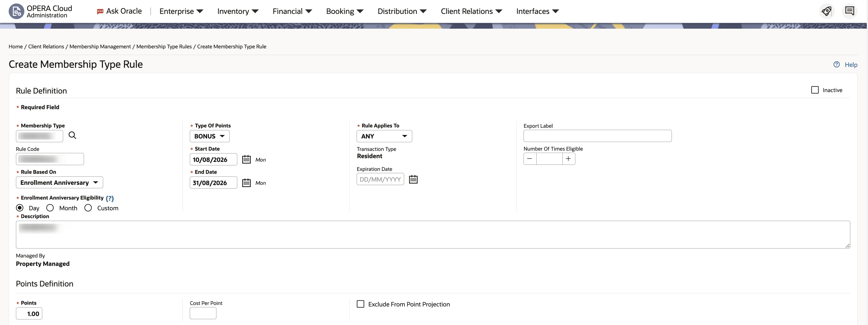Screen dimensions: 868x325
Task: Select the Month eligibility radio option
Action: tap(50, 208)
